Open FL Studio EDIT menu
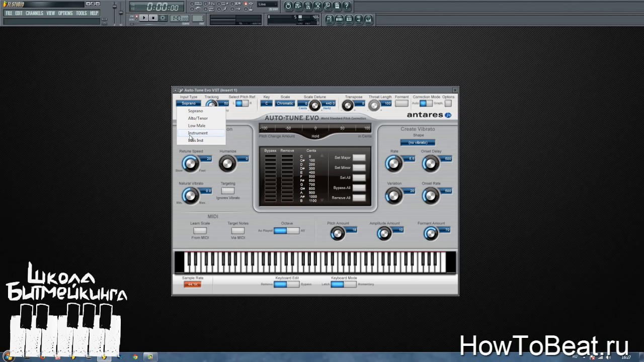Viewport: 644px width, 362px height. coord(19,13)
